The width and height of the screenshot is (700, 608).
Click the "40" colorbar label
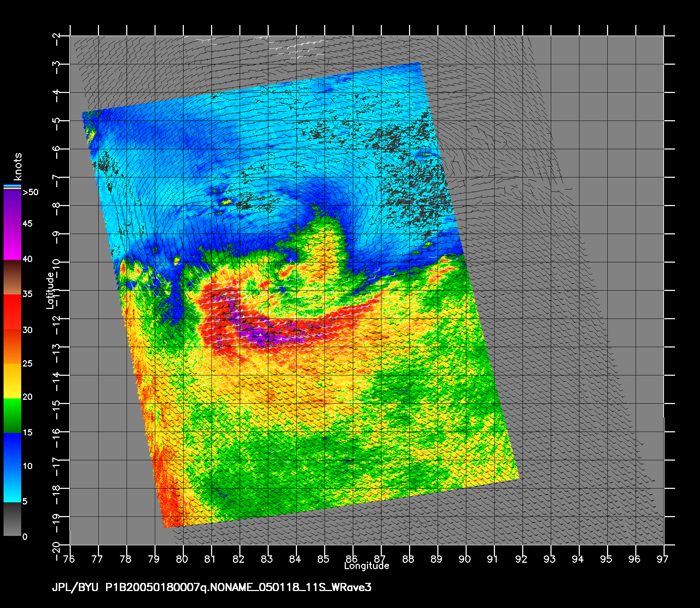27,259
